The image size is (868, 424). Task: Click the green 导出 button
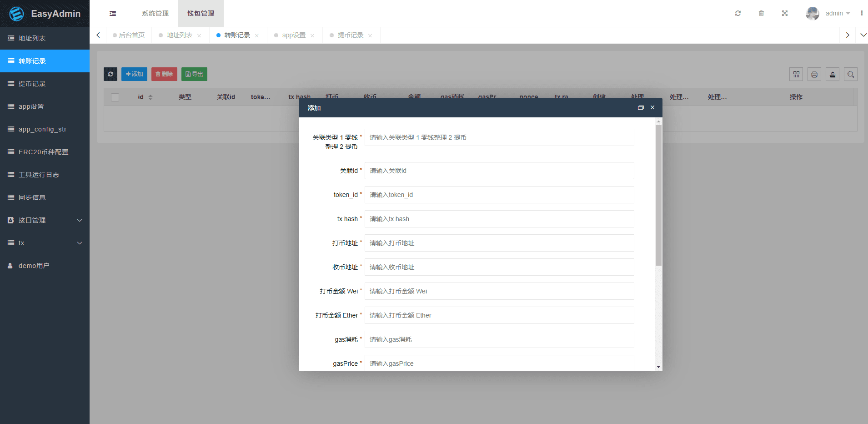tap(194, 74)
